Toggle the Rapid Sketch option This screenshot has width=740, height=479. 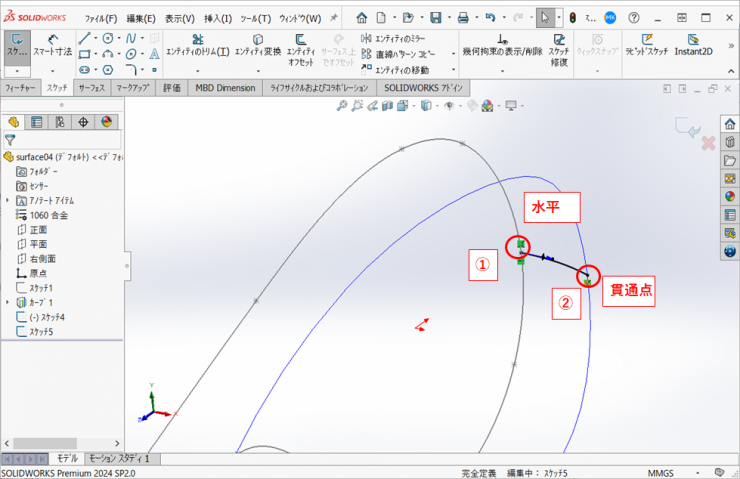coord(643,46)
